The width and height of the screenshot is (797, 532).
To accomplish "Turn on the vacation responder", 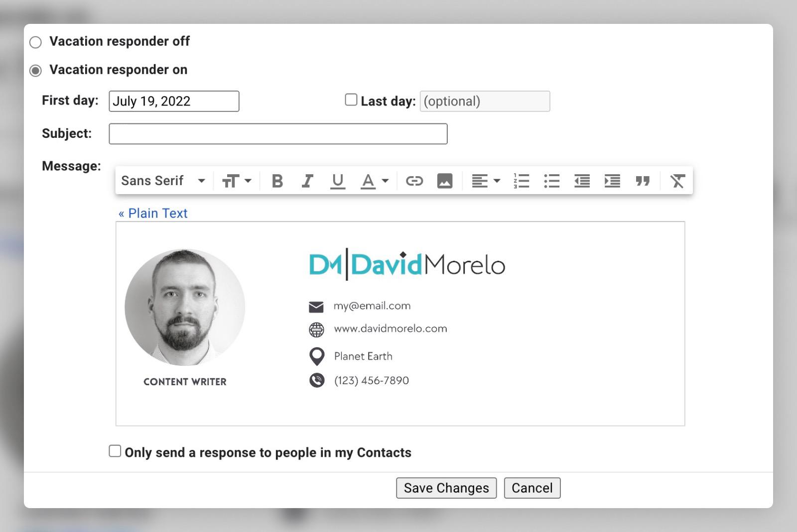I will coord(35,71).
